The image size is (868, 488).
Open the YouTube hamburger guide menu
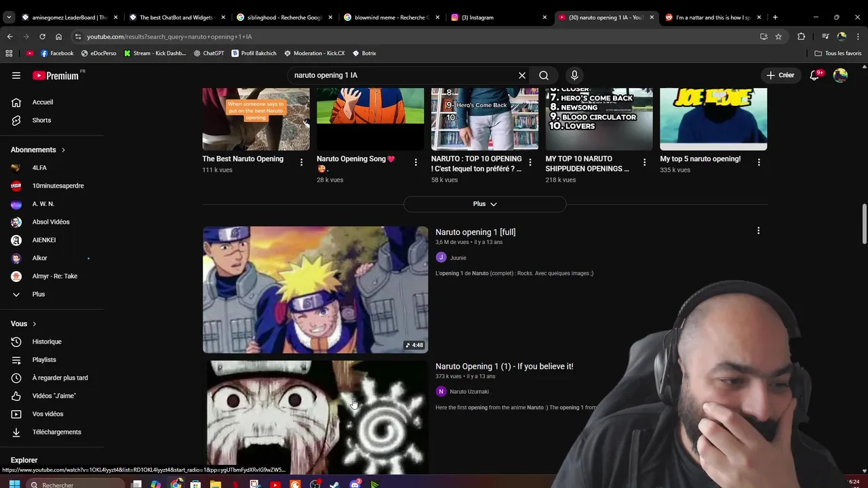pos(16,75)
